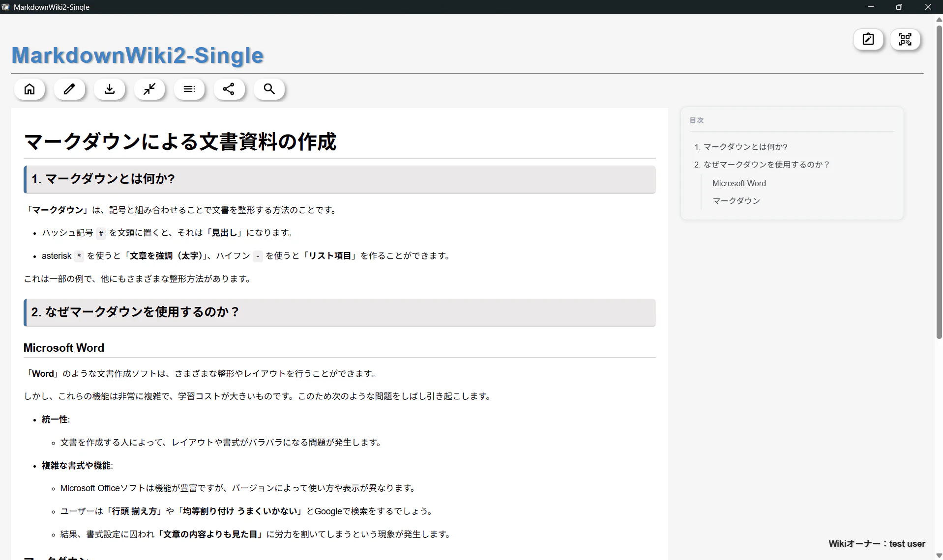Click the section heading '1. マークダウンとは何か?'
Screen dimensions: 943x560
pyautogui.click(x=103, y=179)
